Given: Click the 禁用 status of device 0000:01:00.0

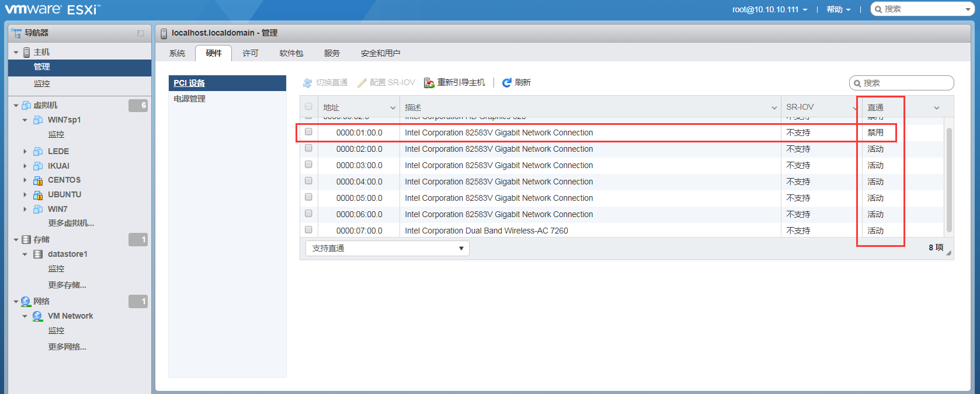Looking at the screenshot, I should pos(875,133).
